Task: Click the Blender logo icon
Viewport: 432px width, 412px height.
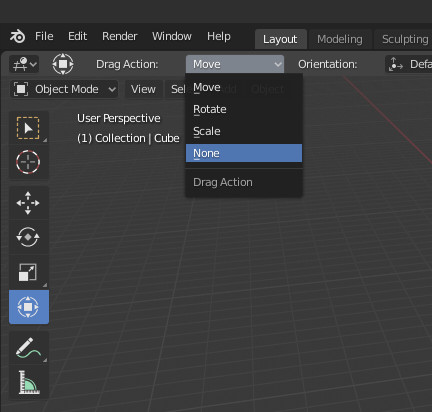Action: pyautogui.click(x=17, y=36)
